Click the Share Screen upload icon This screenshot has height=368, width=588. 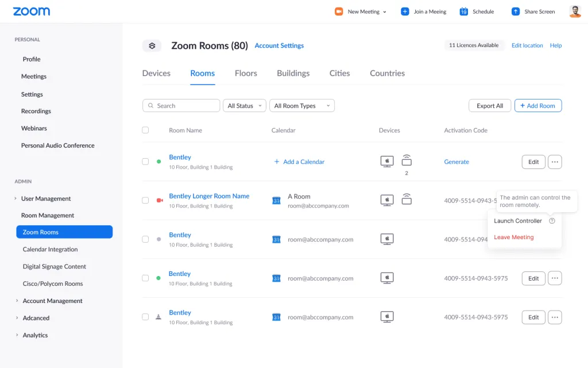[x=516, y=11]
